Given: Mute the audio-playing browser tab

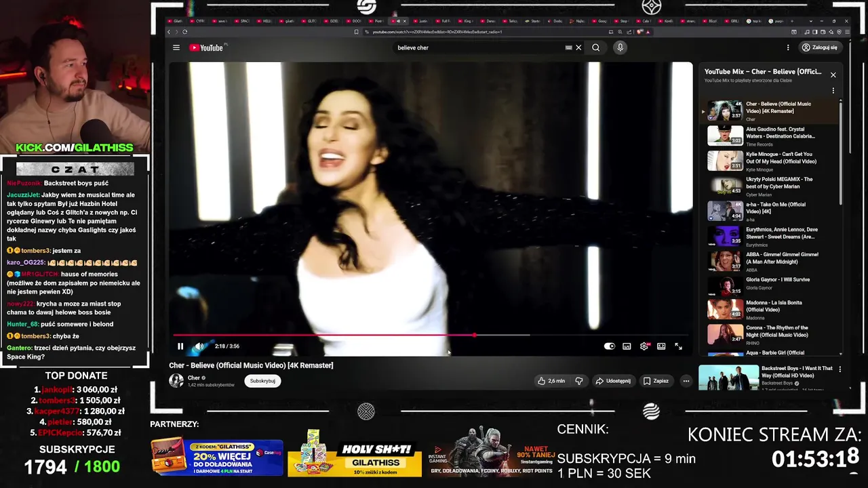Looking at the screenshot, I should (398, 21).
